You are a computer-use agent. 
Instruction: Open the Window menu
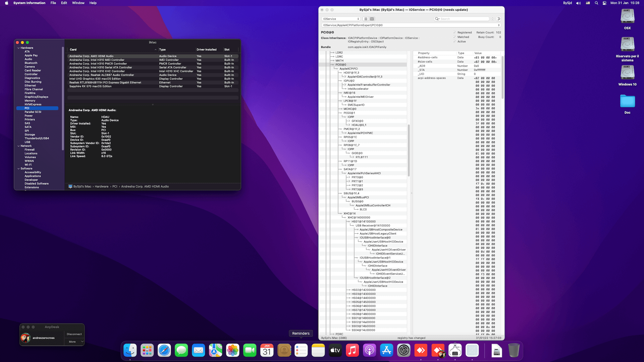(x=78, y=3)
